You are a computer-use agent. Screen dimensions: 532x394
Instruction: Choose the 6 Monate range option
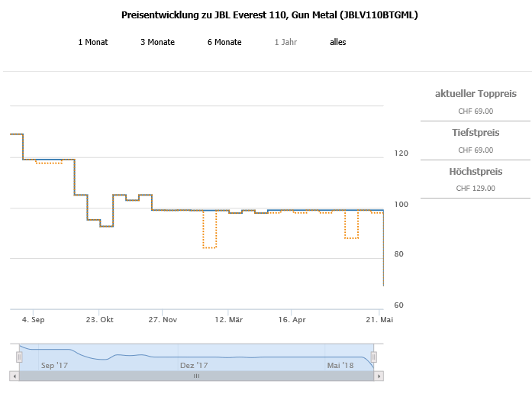coord(224,42)
